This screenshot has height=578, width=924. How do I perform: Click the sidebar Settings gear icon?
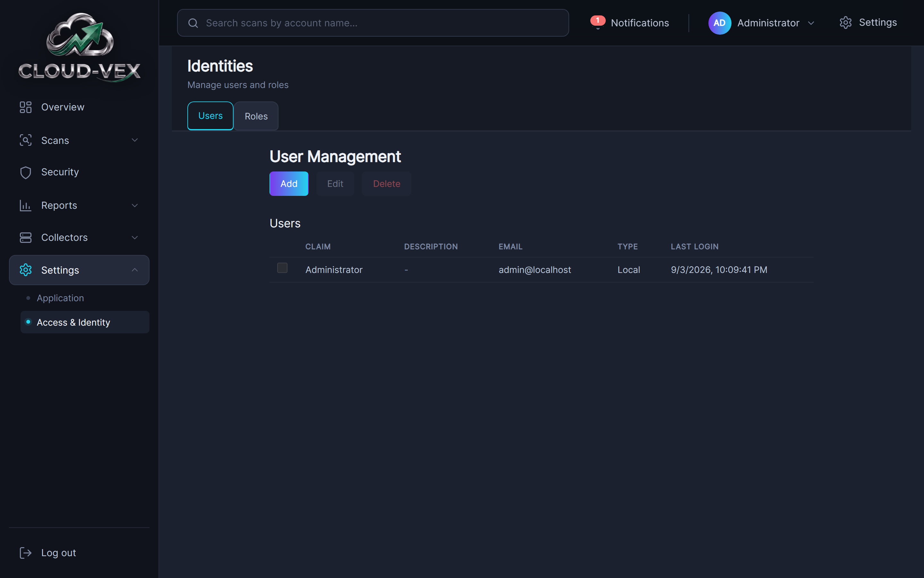(26, 270)
